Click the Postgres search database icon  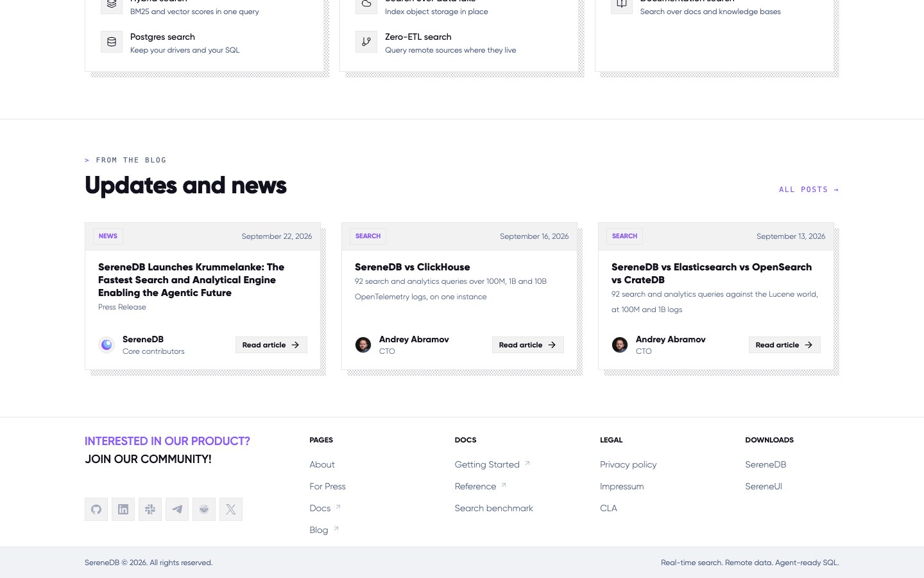click(x=112, y=42)
